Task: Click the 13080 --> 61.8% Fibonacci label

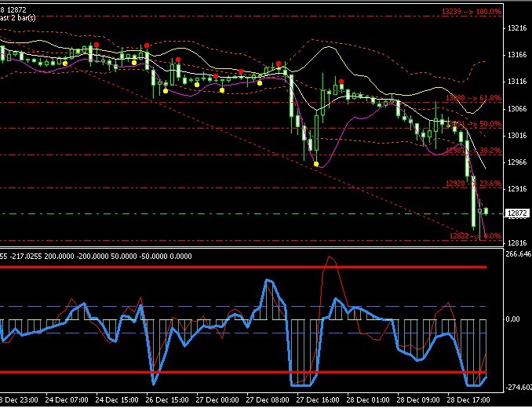Action: point(473,98)
